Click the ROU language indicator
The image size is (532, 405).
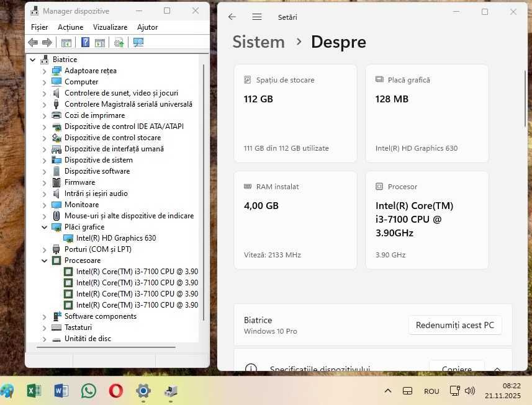click(431, 391)
